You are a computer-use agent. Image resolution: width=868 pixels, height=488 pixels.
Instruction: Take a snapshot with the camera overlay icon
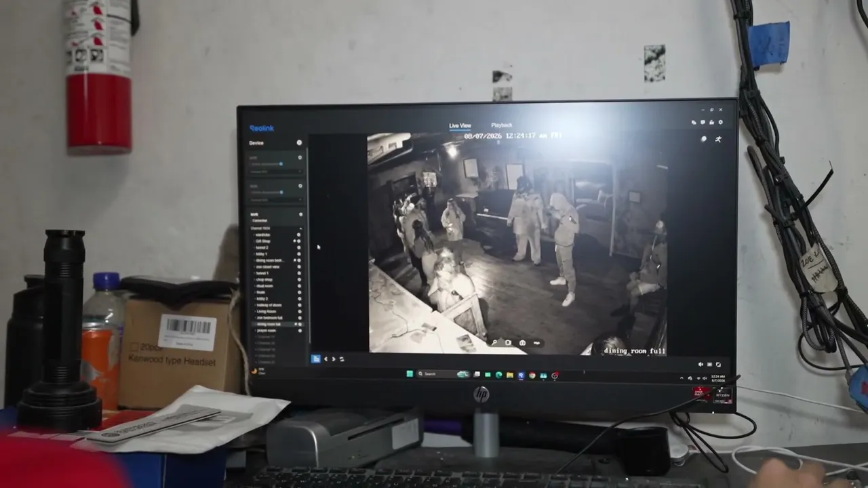pos(523,343)
